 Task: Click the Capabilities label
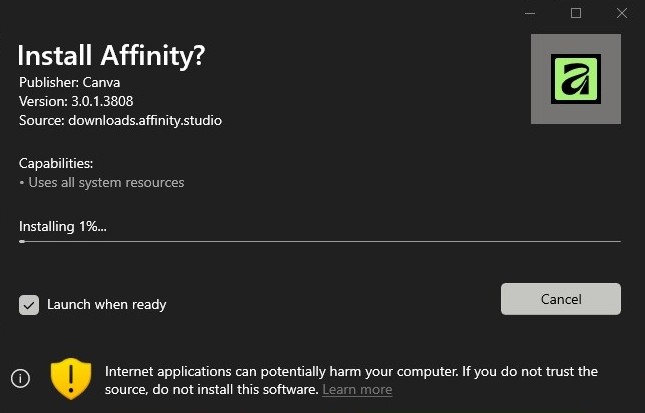(56, 163)
